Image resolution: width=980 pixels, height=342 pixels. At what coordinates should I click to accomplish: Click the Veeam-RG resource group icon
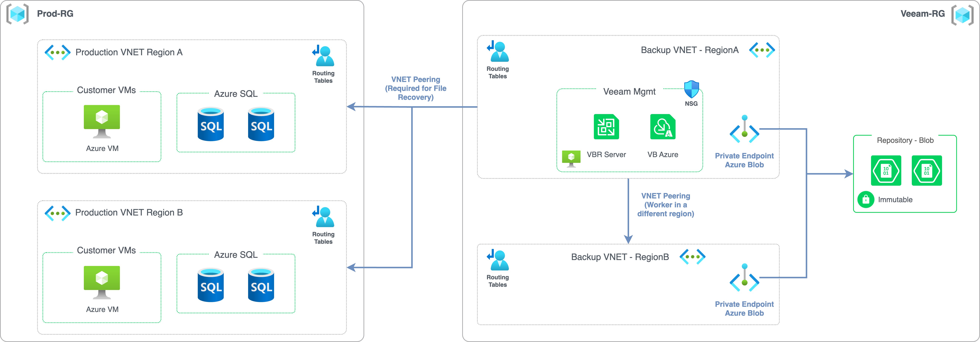(x=963, y=15)
